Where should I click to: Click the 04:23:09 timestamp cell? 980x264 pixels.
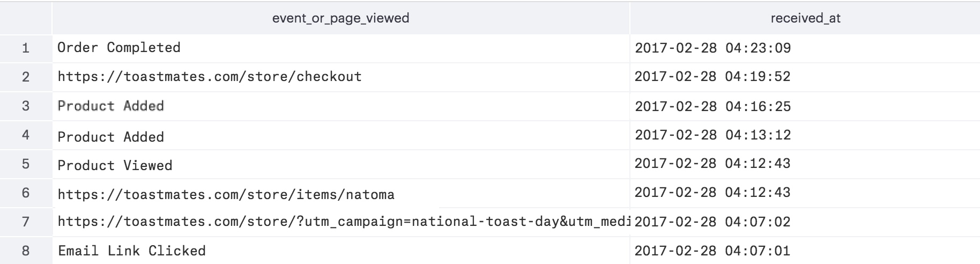(712, 48)
